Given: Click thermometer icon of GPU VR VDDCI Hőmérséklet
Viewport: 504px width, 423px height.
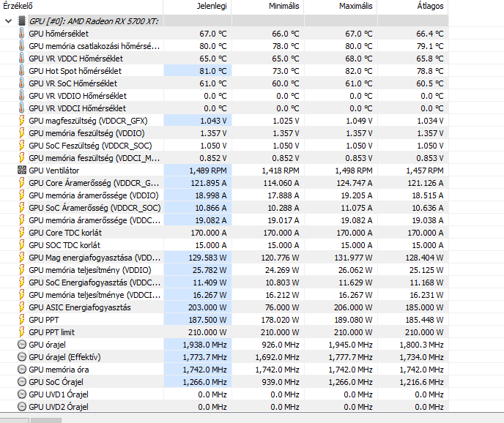Looking at the screenshot, I should [x=21, y=108].
